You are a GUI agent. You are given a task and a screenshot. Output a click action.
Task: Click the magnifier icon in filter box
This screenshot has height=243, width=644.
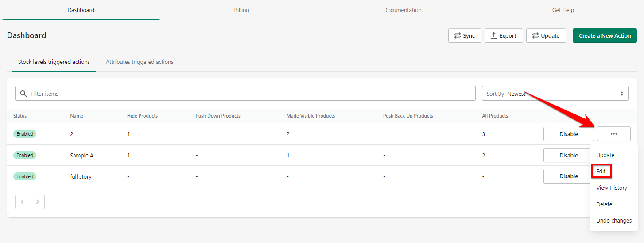click(24, 94)
